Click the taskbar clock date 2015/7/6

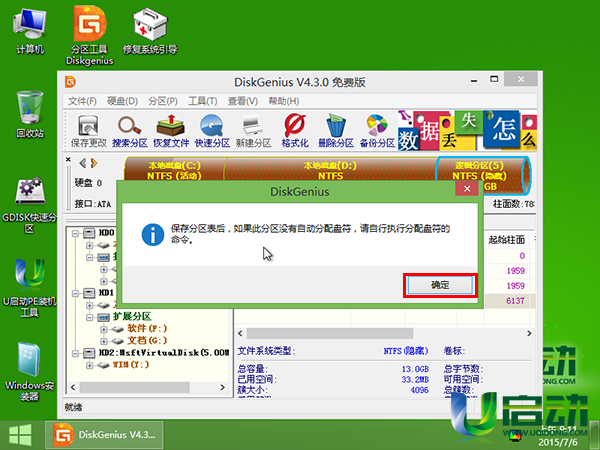[558, 442]
